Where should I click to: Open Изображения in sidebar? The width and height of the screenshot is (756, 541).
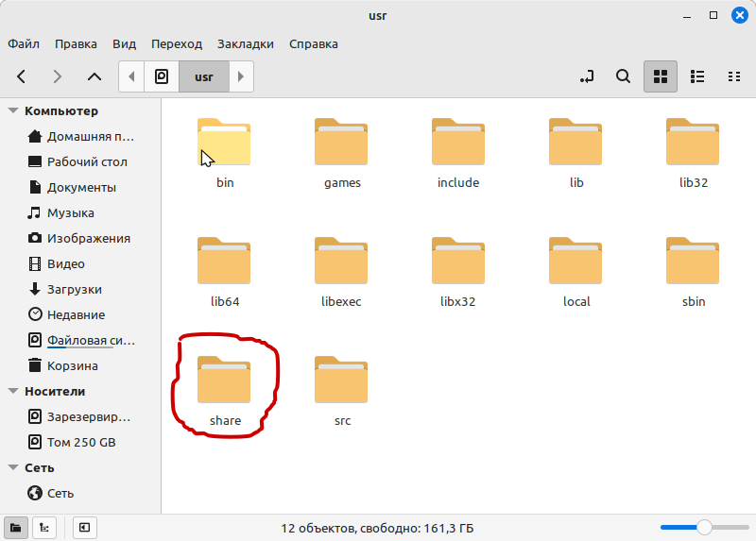pos(81,239)
